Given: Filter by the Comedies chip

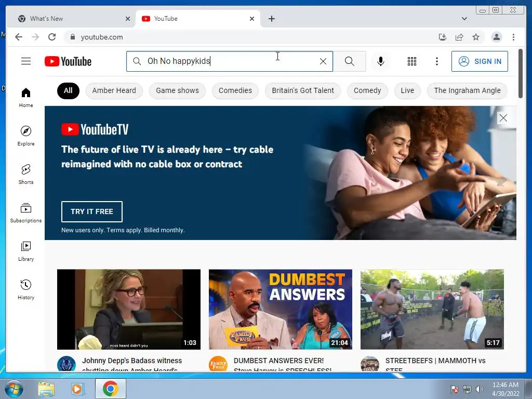Looking at the screenshot, I should (235, 90).
